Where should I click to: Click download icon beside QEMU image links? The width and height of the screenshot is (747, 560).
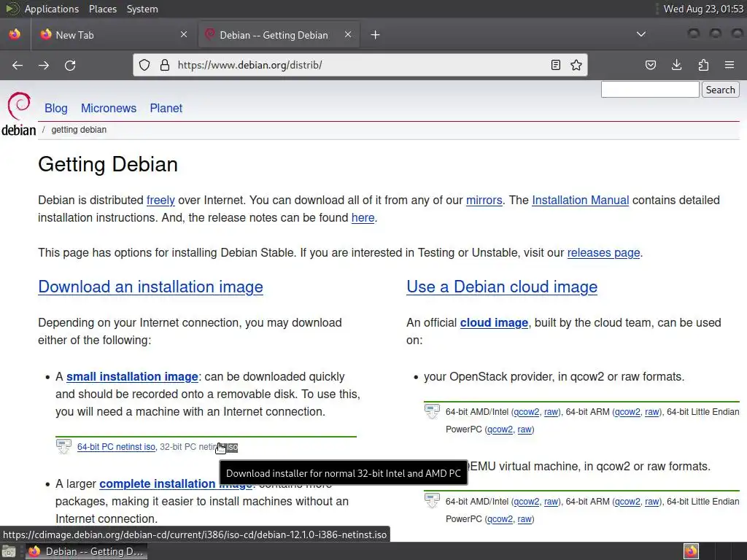pos(432,501)
